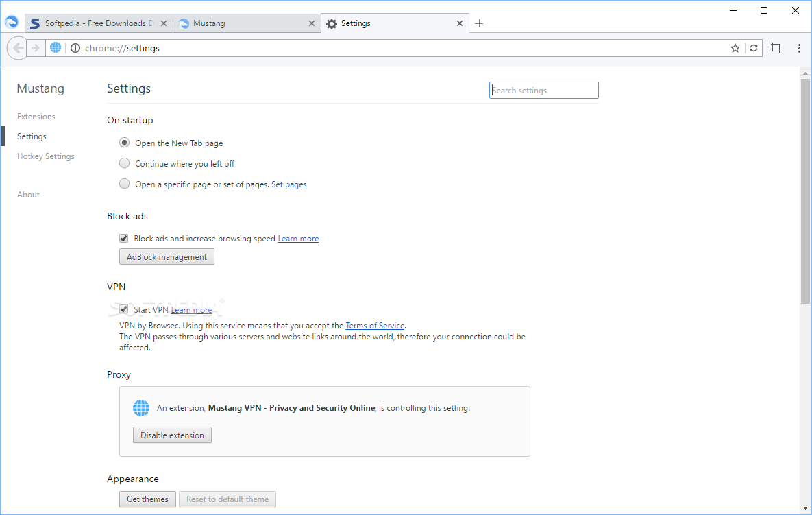812x515 pixels.
Task: Click AdBlock management button
Action: coord(167,257)
